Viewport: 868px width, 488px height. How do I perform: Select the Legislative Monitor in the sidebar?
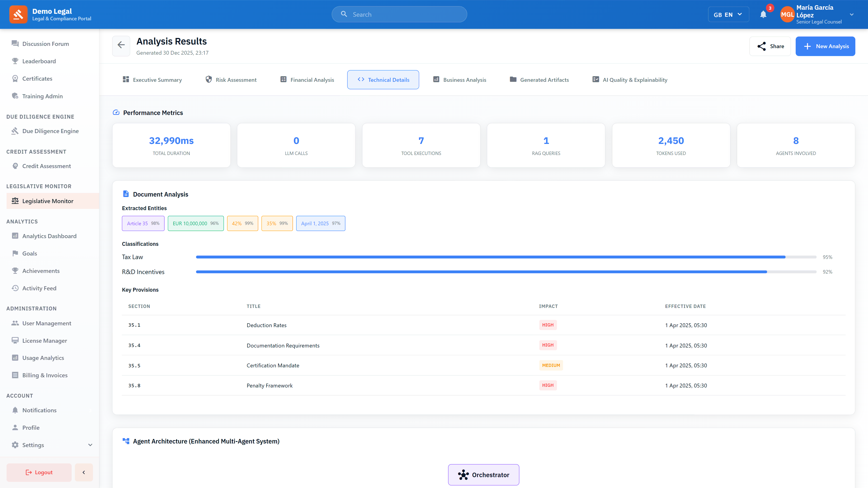(x=48, y=201)
